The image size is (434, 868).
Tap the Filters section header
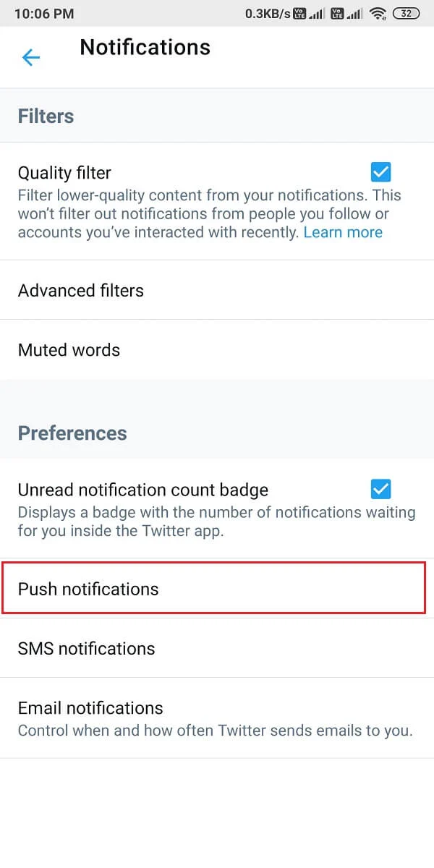tap(46, 116)
